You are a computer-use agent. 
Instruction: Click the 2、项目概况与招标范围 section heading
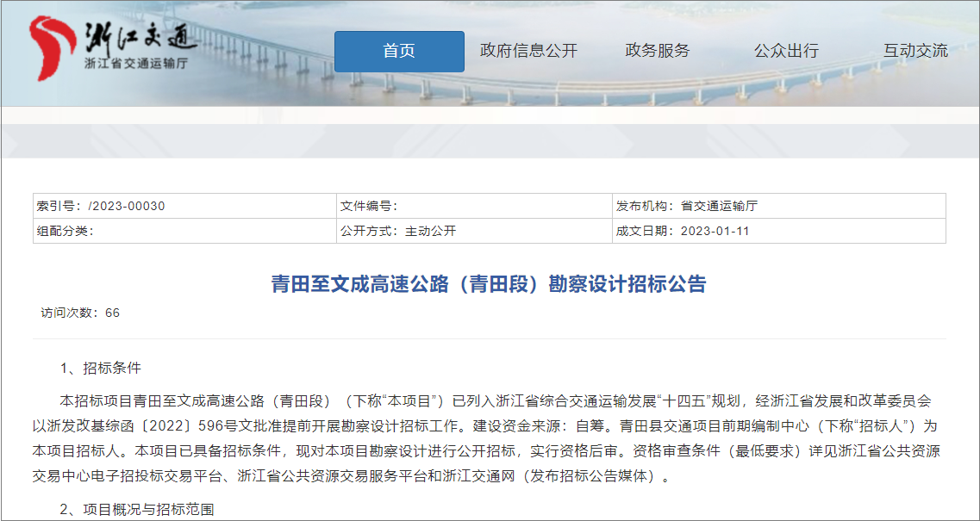point(136,510)
